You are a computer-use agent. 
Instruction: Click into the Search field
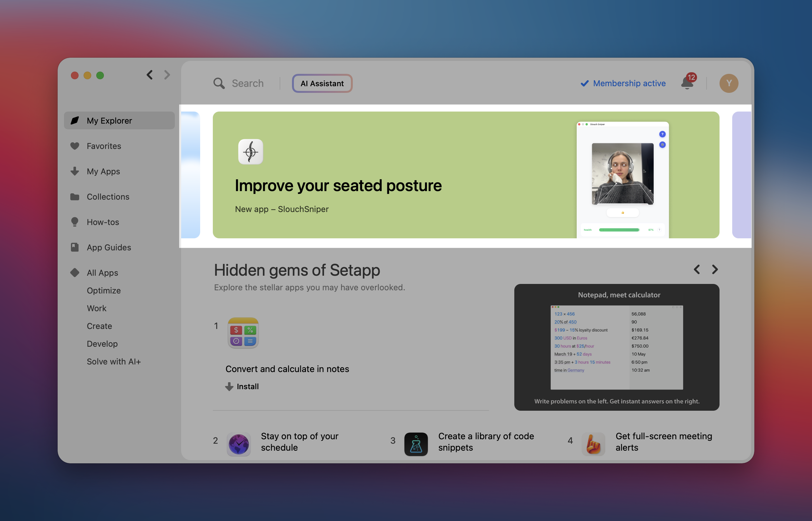(247, 83)
